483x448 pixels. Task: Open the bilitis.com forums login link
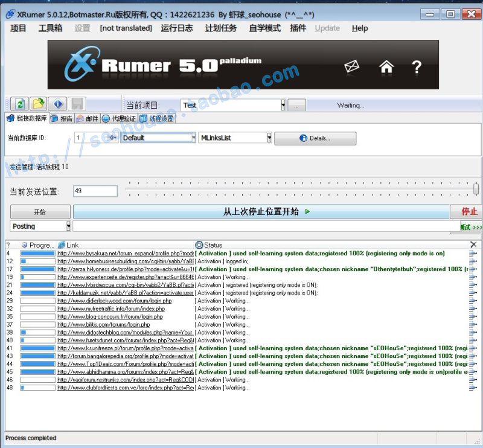click(104, 324)
